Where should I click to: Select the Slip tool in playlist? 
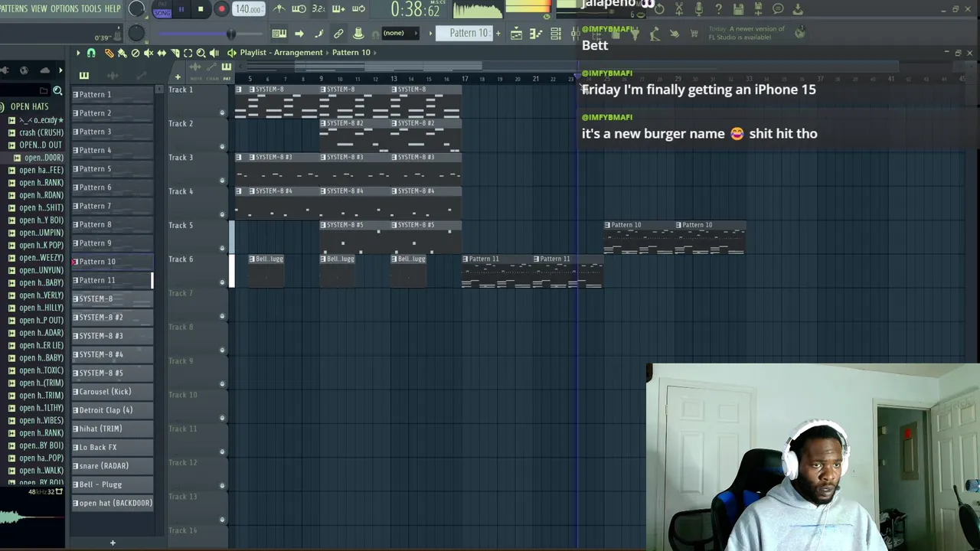[162, 53]
